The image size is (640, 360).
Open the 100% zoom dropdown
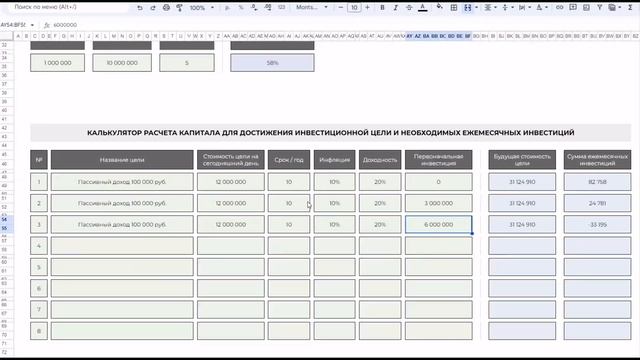pos(202,8)
